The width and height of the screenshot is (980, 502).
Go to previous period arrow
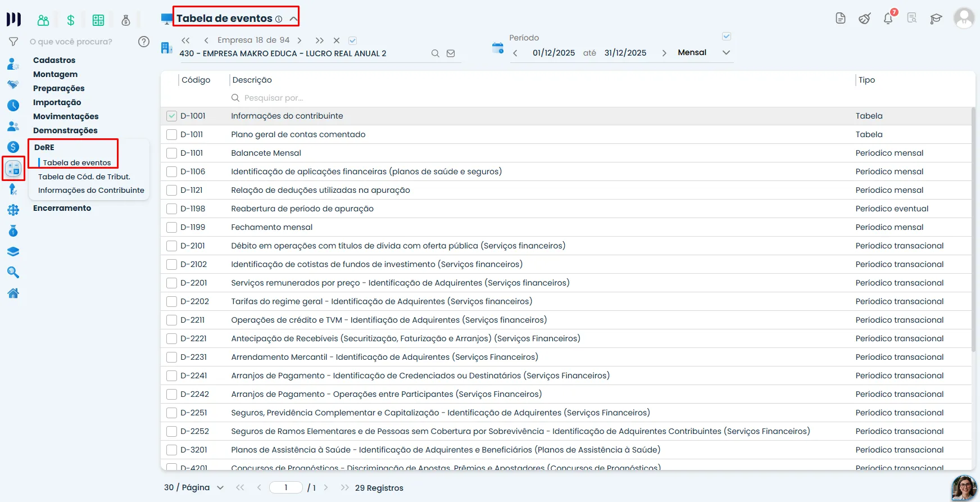point(515,53)
